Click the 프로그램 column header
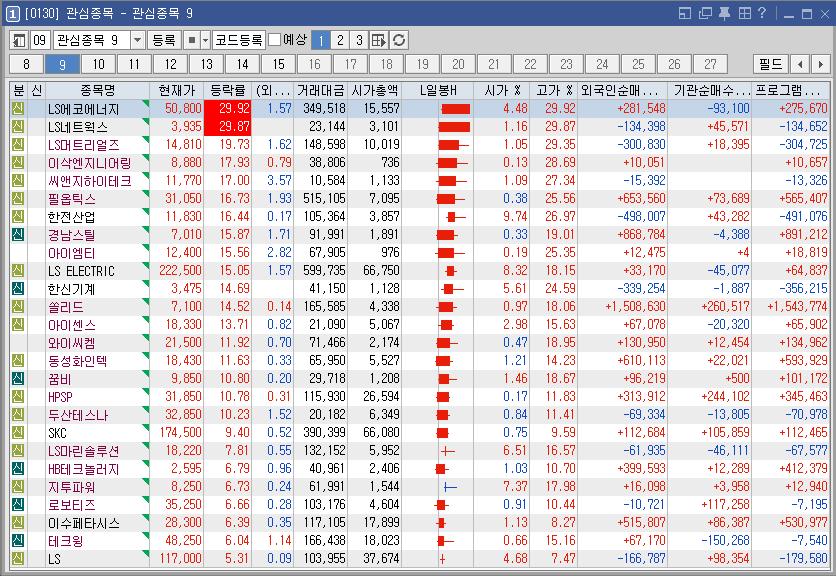Image resolution: width=836 pixels, height=576 pixels. tap(790, 90)
